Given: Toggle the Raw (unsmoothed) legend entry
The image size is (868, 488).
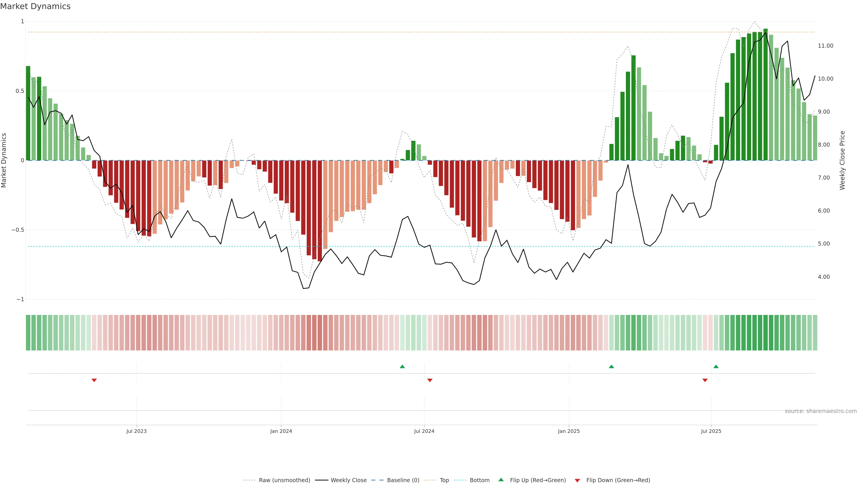Looking at the screenshot, I should (284, 480).
